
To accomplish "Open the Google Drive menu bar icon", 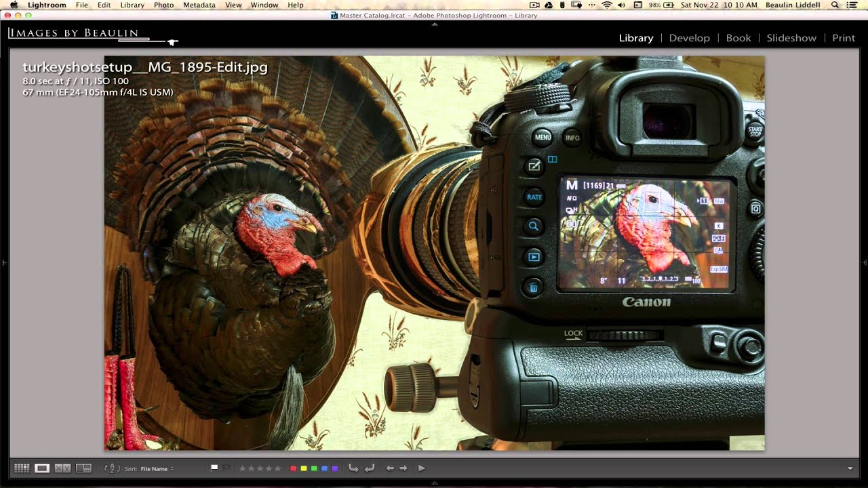I will 549,5.
